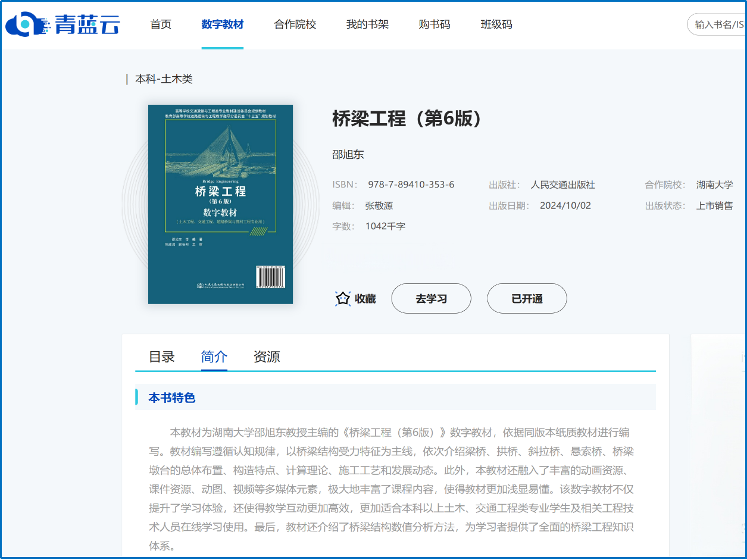
Task: Click the author name 邵旭东
Action: pyautogui.click(x=348, y=155)
